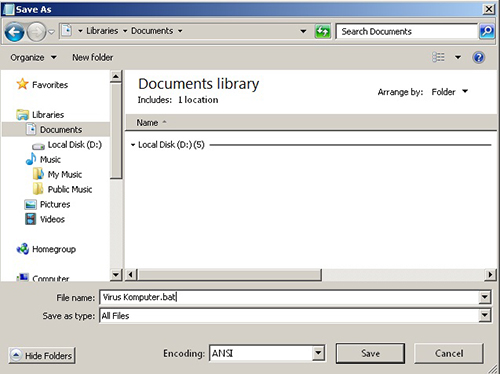500x374 pixels.
Task: Click the green Refresh icon
Action: [323, 32]
